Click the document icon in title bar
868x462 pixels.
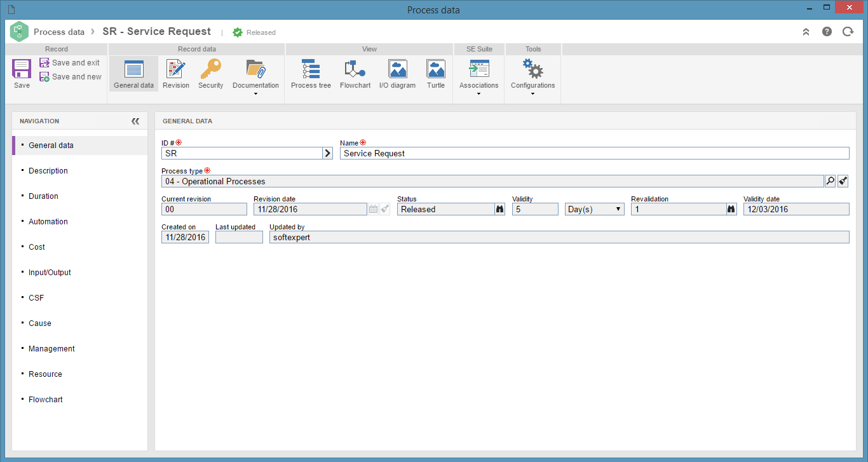11,10
